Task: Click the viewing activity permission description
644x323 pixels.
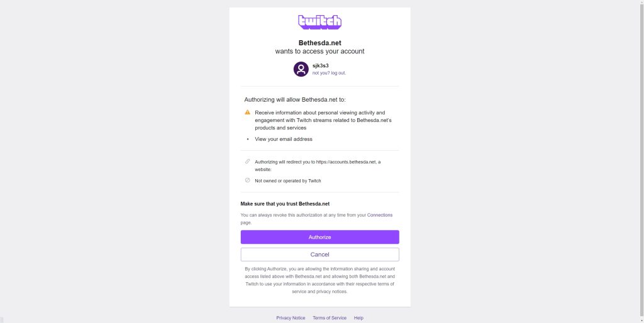Action: click(323, 120)
